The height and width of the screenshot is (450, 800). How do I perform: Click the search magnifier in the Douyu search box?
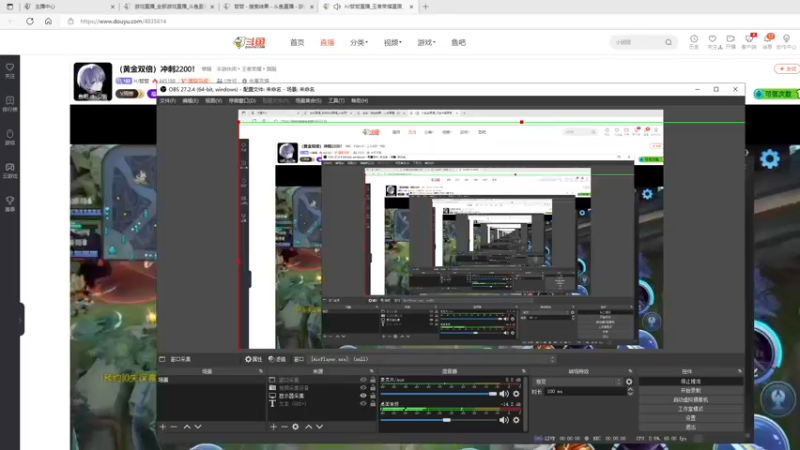(668, 42)
